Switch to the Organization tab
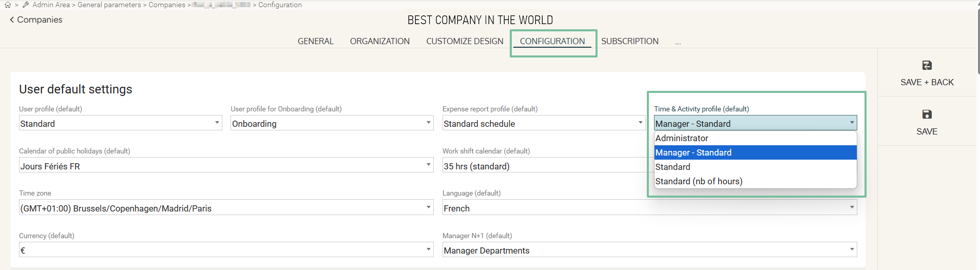 pyautogui.click(x=380, y=41)
